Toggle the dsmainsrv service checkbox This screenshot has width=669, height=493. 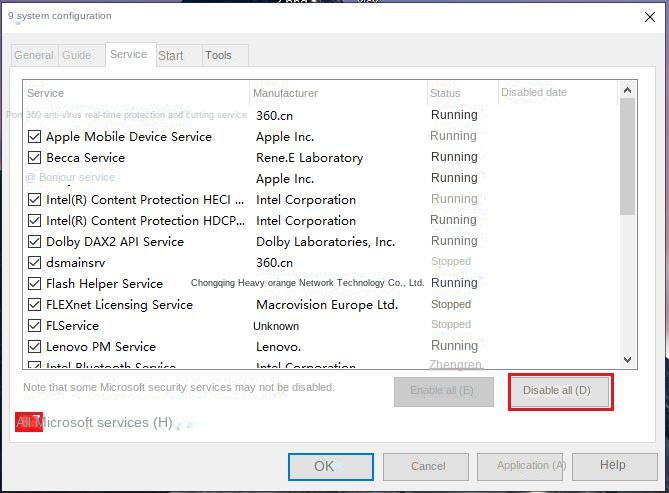(x=34, y=263)
